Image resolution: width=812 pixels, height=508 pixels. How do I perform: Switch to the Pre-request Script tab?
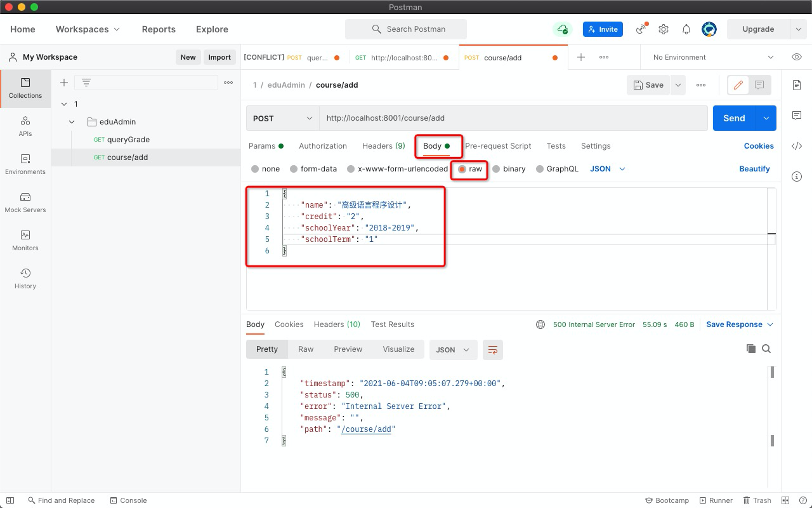(x=498, y=146)
